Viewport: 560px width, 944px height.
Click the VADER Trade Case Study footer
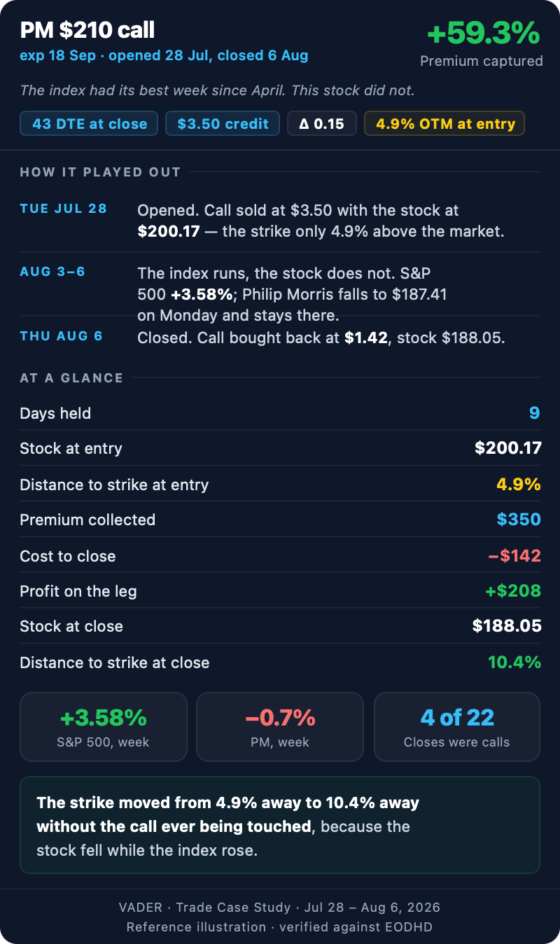click(x=280, y=908)
